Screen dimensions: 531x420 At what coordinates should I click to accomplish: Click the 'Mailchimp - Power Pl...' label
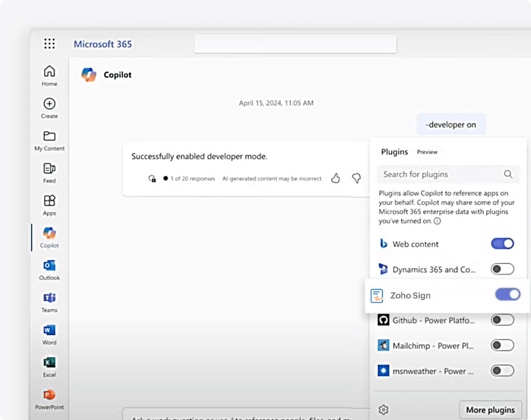click(433, 346)
